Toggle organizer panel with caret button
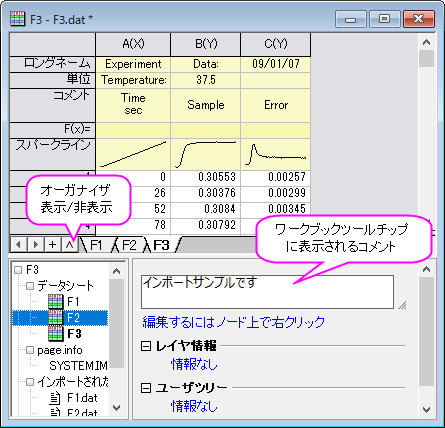Screen dimensions: 445x428 click(69, 245)
